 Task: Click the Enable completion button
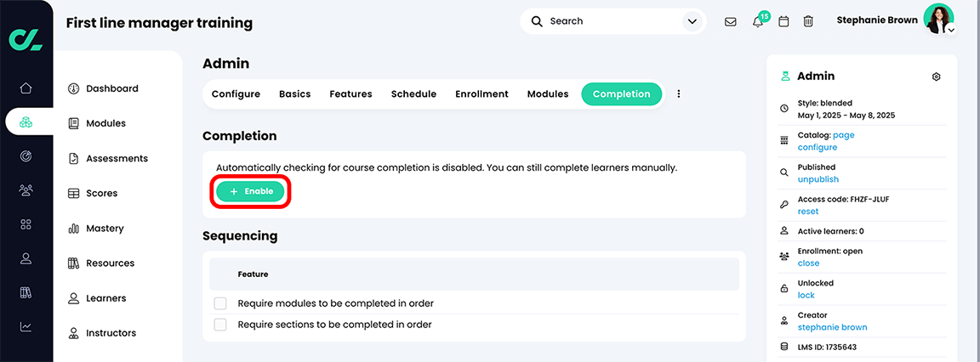click(250, 192)
